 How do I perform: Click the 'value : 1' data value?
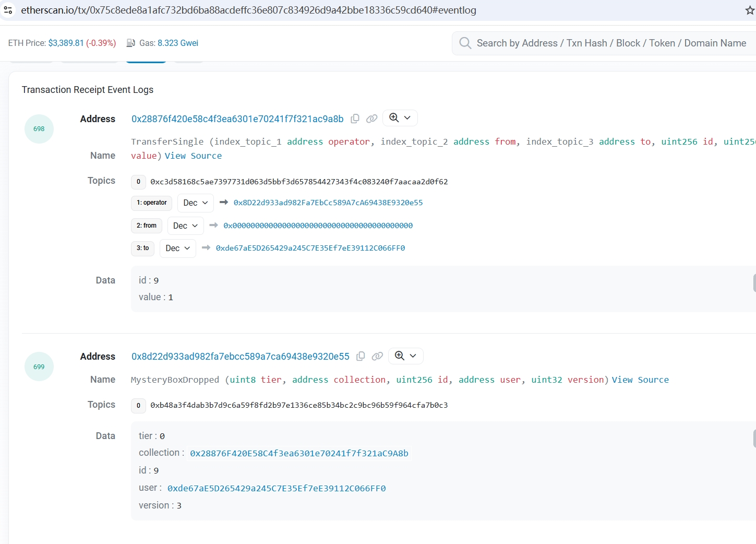click(156, 297)
